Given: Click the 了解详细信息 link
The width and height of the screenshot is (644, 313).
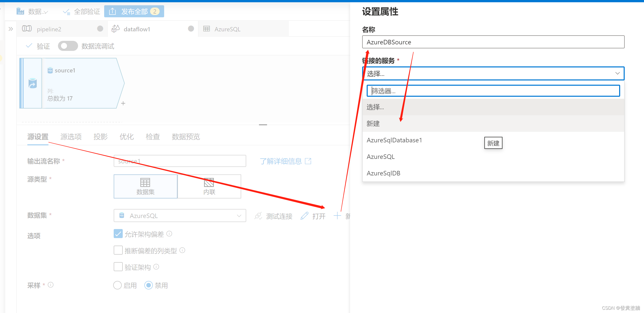Looking at the screenshot, I should (281, 161).
